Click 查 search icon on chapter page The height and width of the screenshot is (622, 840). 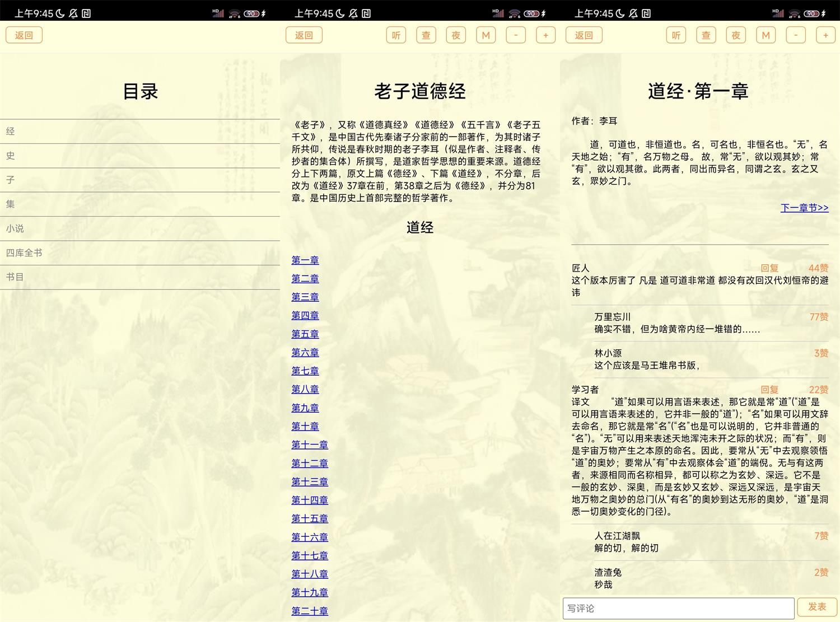pos(706,35)
